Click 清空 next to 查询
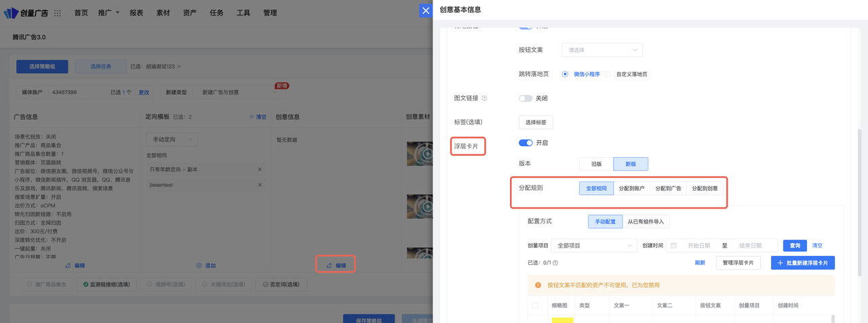The width and height of the screenshot is (868, 323). pos(817,246)
